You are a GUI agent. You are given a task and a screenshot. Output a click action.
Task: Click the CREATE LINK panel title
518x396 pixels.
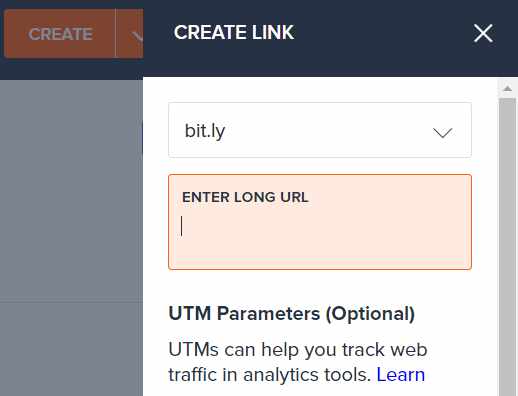pos(234,32)
